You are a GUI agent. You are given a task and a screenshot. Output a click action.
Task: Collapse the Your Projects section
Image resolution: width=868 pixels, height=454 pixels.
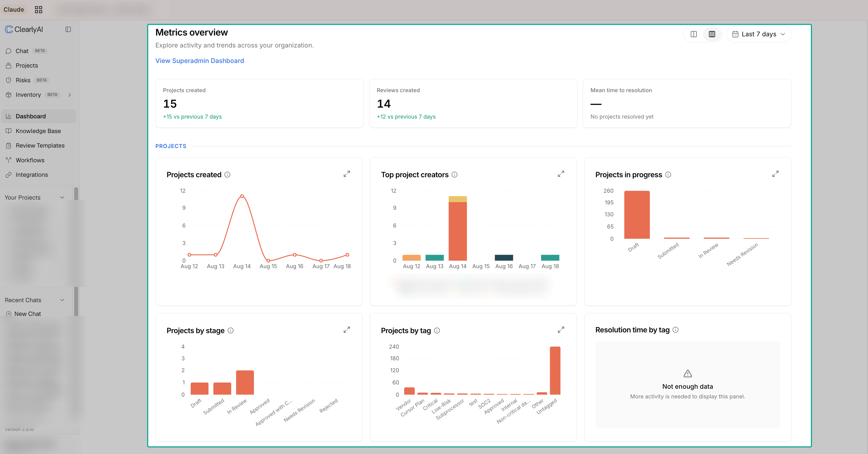point(62,198)
